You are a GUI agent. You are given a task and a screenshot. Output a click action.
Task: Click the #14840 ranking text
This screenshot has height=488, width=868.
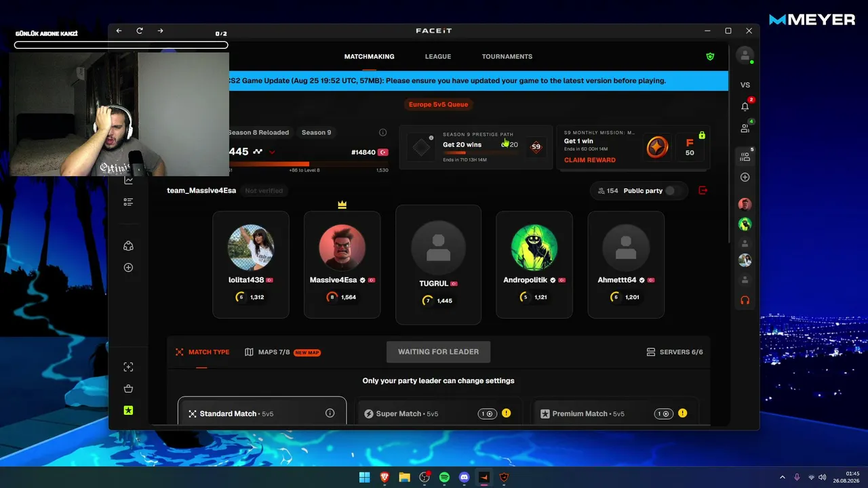tap(363, 152)
